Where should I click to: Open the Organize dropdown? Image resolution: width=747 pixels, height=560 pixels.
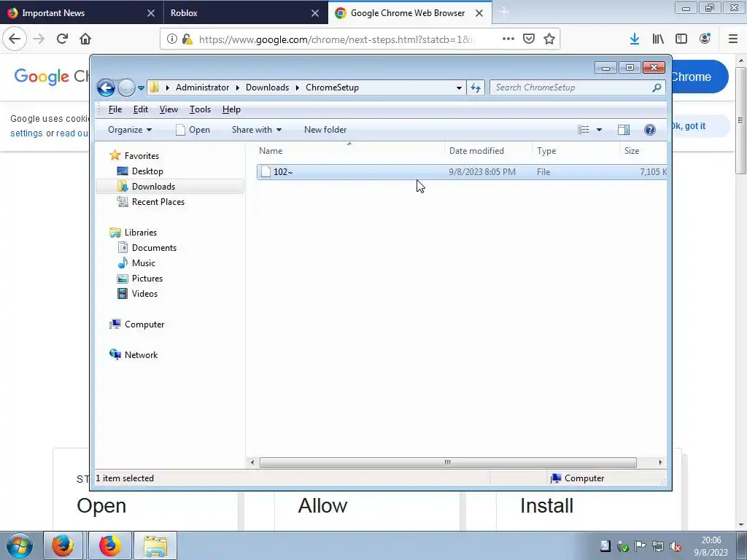[130, 130]
